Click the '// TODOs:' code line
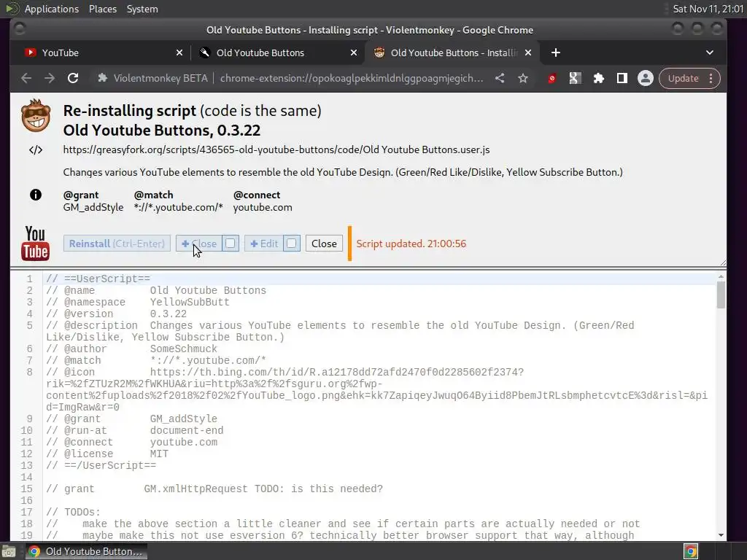 pos(73,512)
